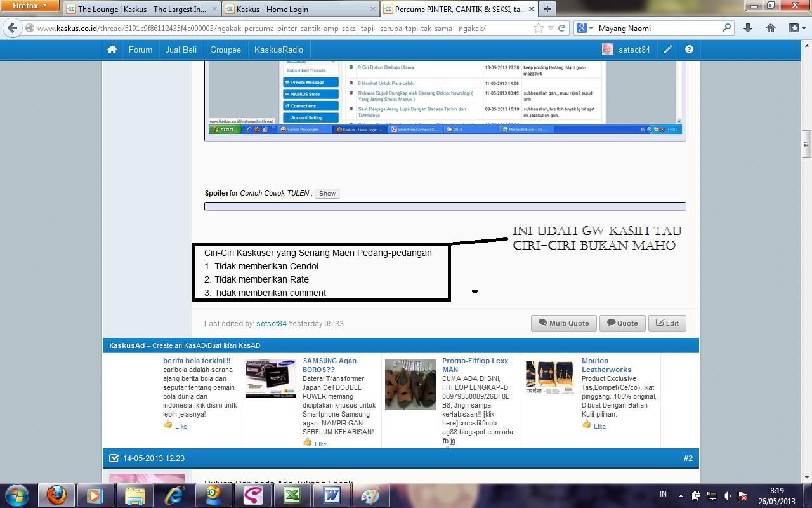Show hidden system tray icons
Image resolution: width=812 pixels, height=508 pixels.
pyautogui.click(x=681, y=496)
